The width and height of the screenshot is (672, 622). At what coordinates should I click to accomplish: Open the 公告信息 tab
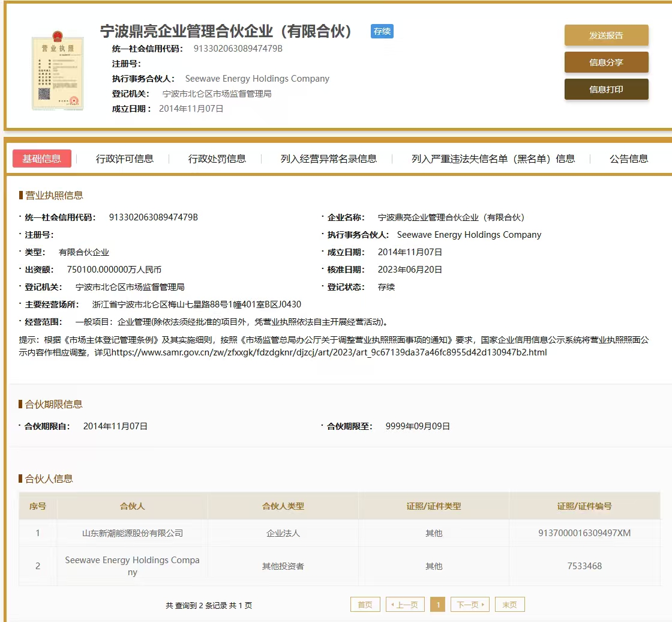point(629,159)
